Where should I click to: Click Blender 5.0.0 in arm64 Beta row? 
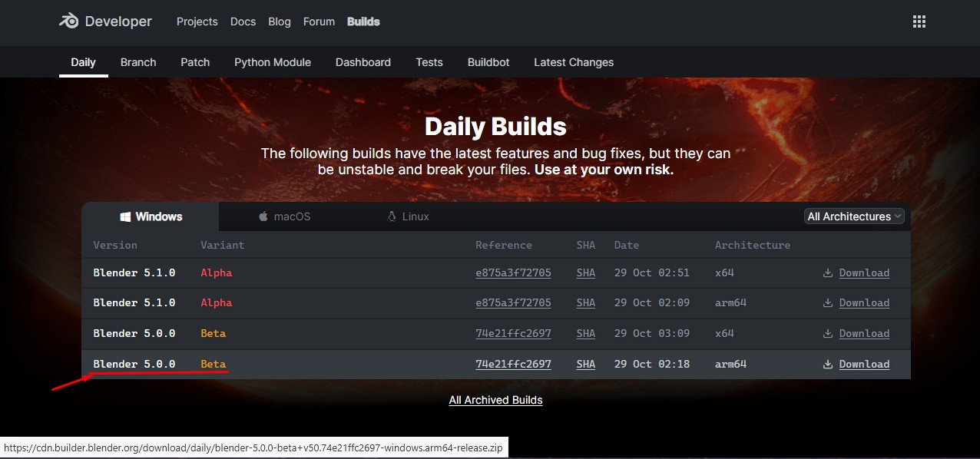point(134,364)
